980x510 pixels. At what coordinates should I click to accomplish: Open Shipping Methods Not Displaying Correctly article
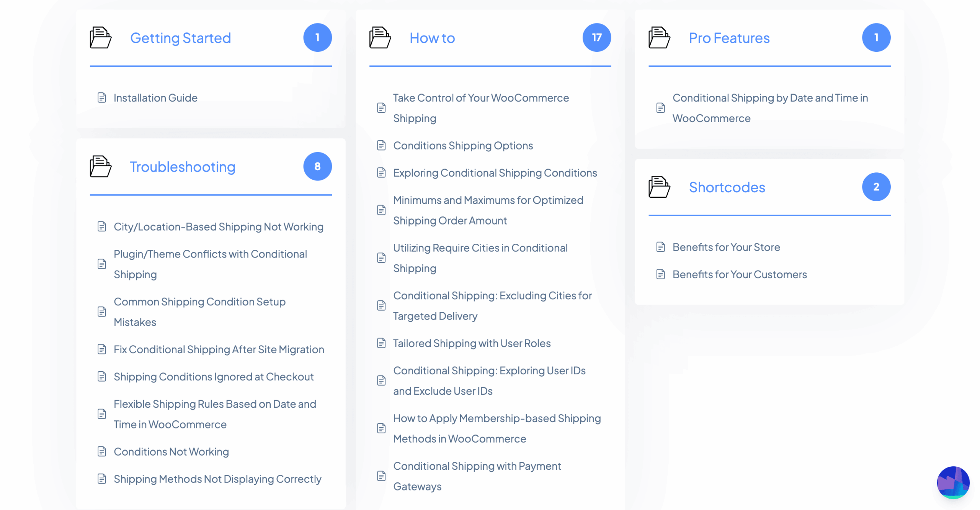pyautogui.click(x=217, y=479)
